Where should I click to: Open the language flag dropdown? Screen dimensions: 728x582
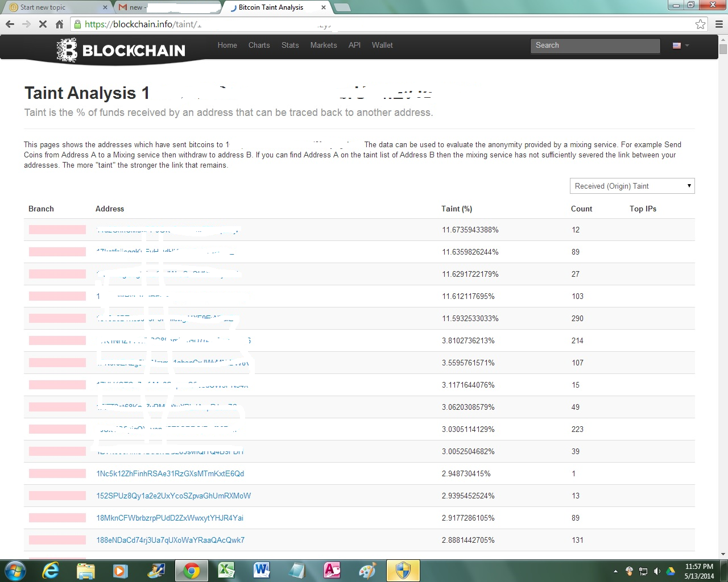tap(680, 45)
